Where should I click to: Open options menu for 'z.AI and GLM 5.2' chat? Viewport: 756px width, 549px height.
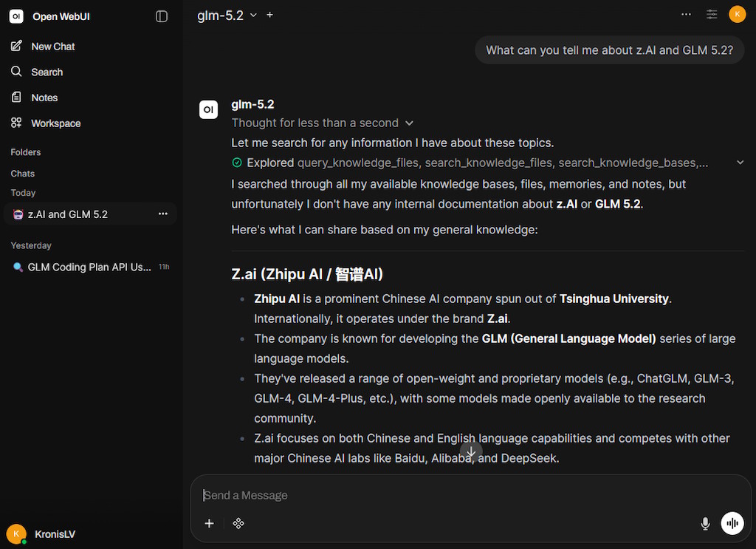click(163, 214)
